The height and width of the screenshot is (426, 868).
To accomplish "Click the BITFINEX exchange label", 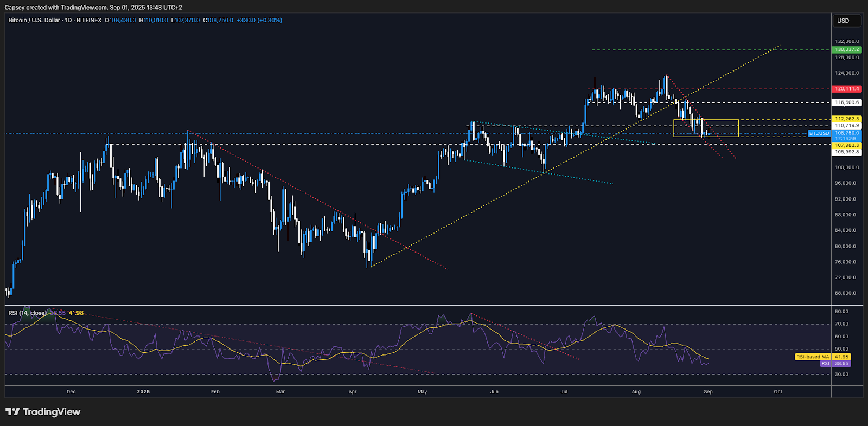I will coord(89,20).
